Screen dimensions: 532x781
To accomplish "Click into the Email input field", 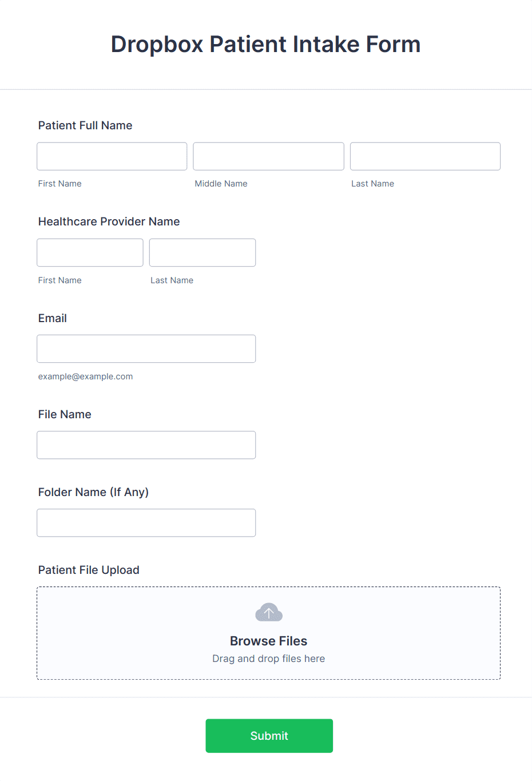I will [146, 348].
